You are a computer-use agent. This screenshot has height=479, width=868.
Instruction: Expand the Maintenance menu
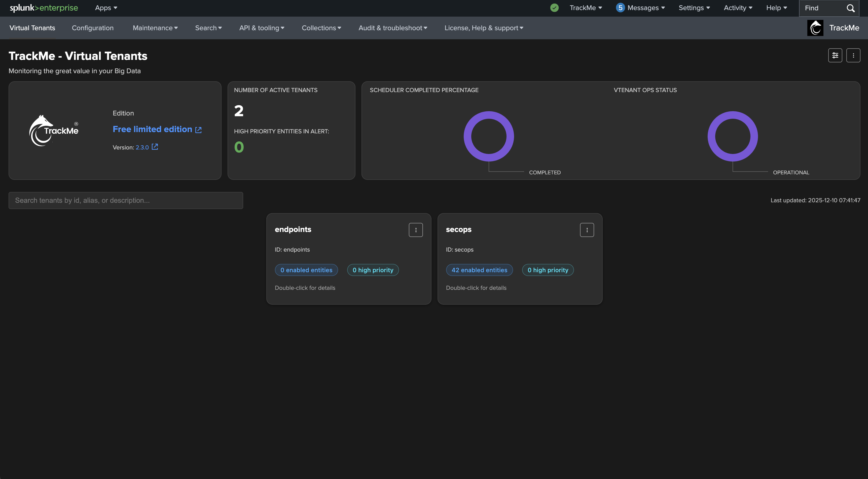(x=155, y=28)
